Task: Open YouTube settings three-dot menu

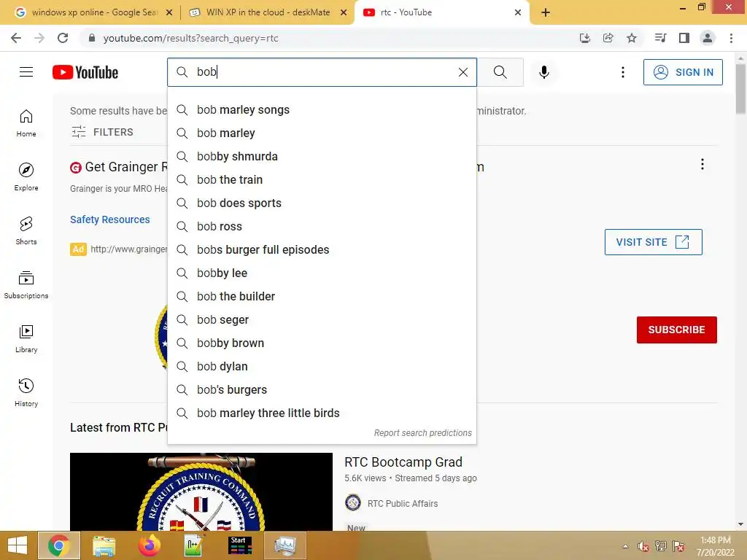Action: click(x=623, y=72)
